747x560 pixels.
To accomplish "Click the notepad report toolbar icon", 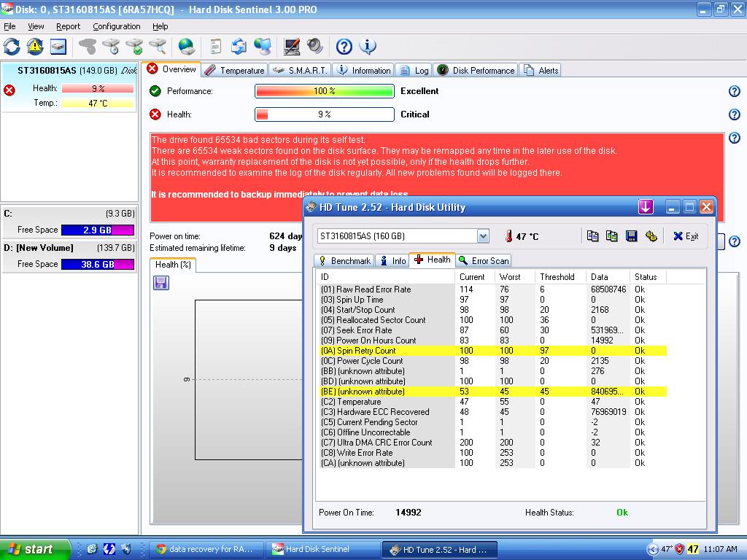I will point(216,47).
